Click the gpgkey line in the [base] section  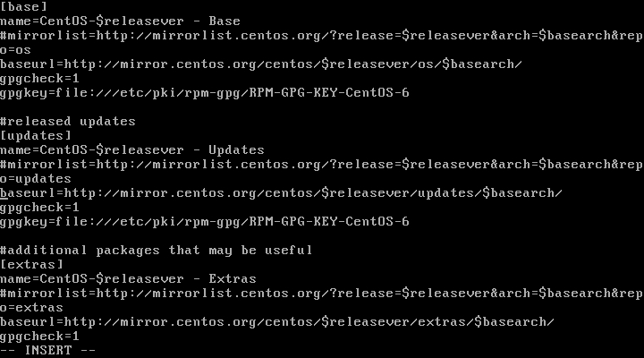pos(204,92)
